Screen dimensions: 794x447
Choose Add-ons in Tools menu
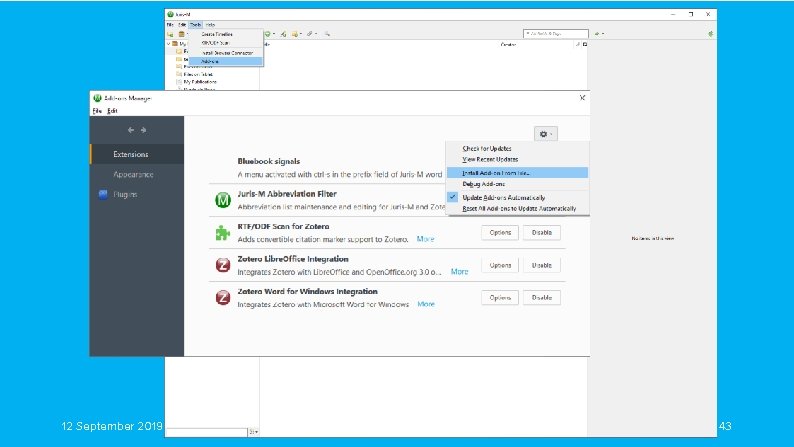coord(226,61)
